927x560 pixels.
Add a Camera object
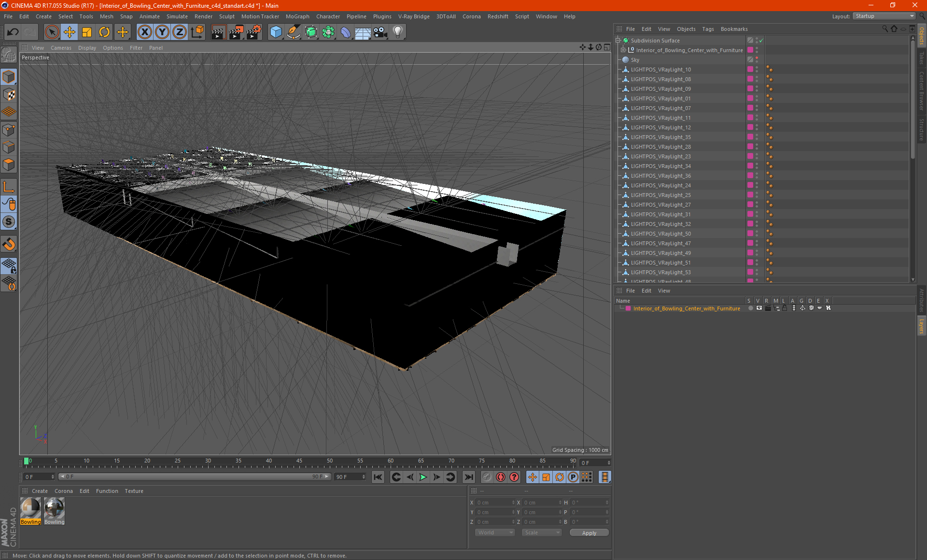pyautogui.click(x=380, y=32)
